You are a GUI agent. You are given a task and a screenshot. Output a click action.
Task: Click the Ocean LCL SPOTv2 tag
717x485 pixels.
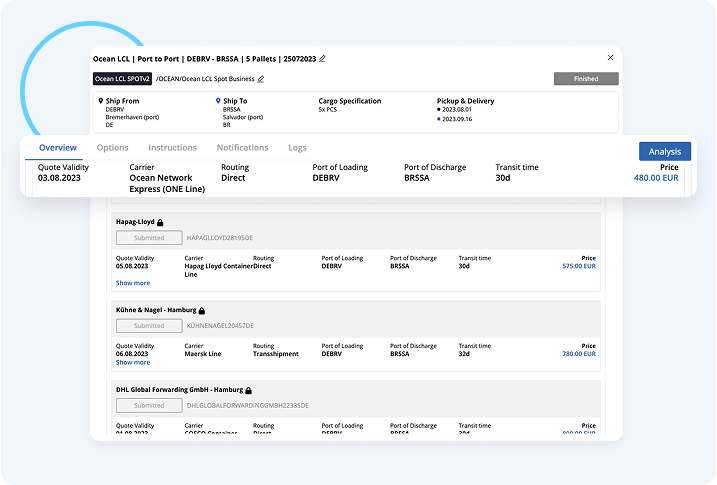point(123,78)
